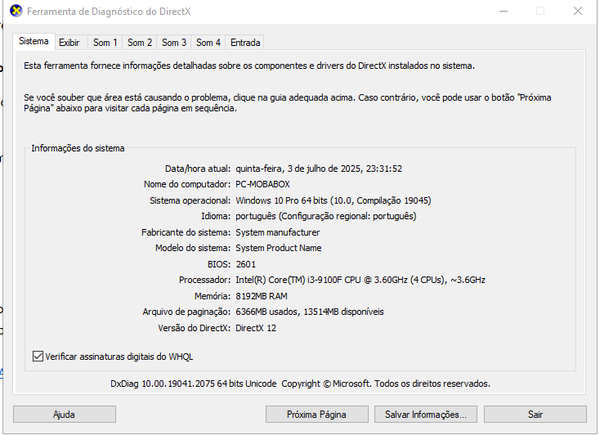Click the DirectX logo icon in title bar
This screenshot has height=436, width=600.
pos(16,11)
